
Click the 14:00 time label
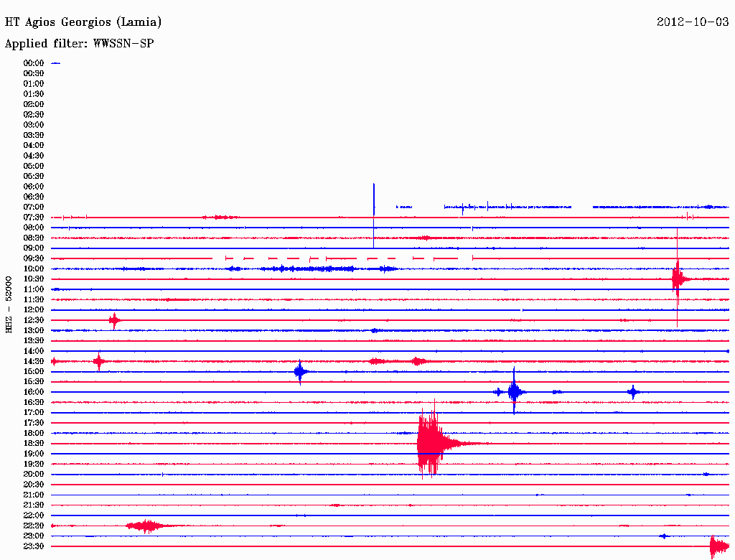coord(34,351)
